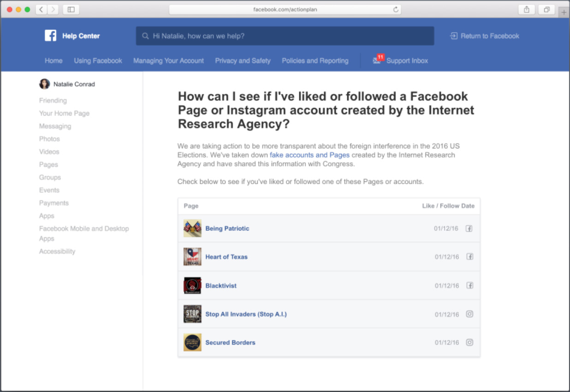Click the Facebook logo in Help Center header
Image resolution: width=570 pixels, height=392 pixels.
pos(50,36)
